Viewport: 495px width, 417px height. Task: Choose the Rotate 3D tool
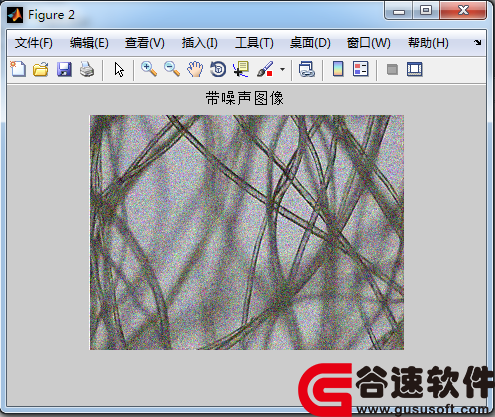pos(218,69)
